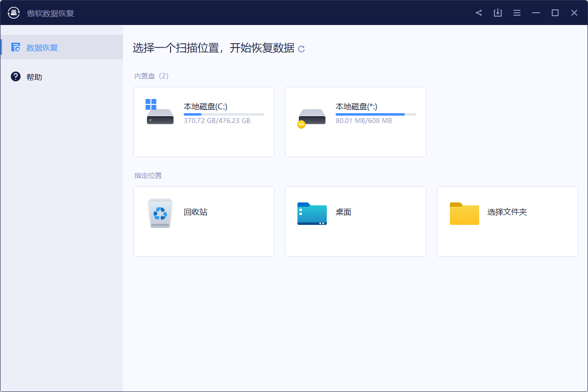Click the app logo in the title bar
This screenshot has width=588, height=392.
(x=13, y=12)
